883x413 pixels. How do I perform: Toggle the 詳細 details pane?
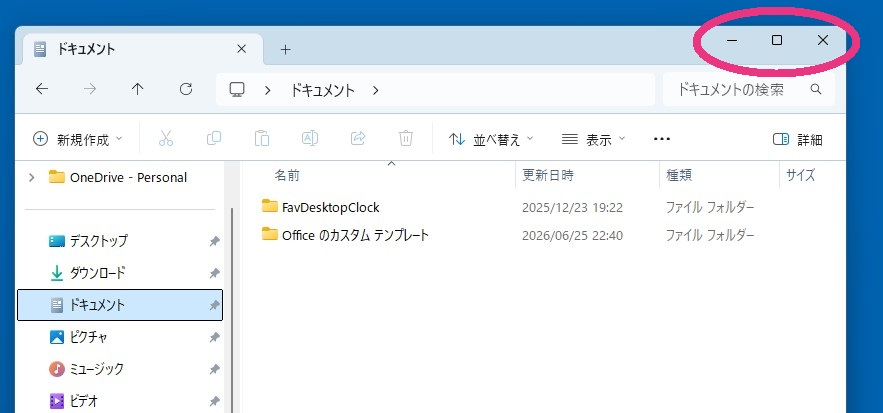(798, 139)
